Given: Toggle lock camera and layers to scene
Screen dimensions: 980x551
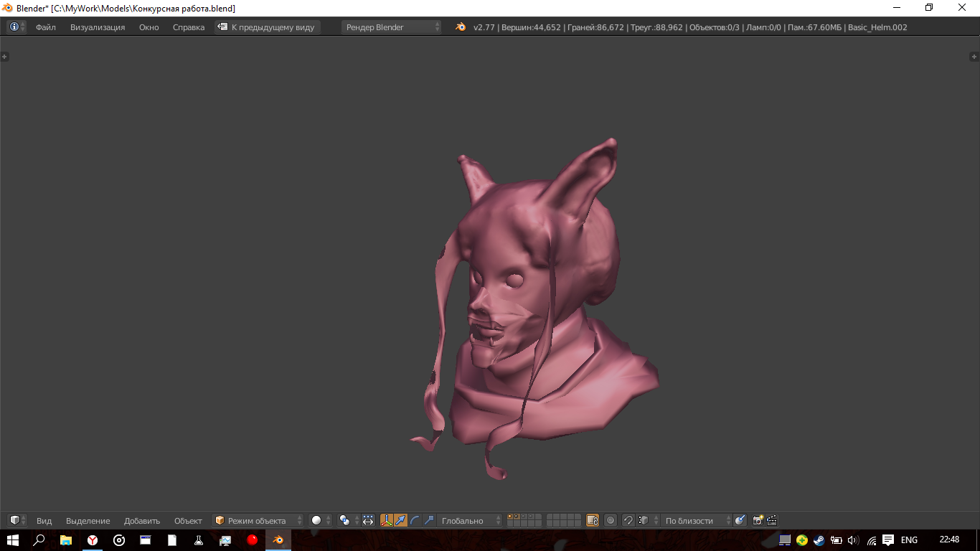Looking at the screenshot, I should (x=593, y=520).
